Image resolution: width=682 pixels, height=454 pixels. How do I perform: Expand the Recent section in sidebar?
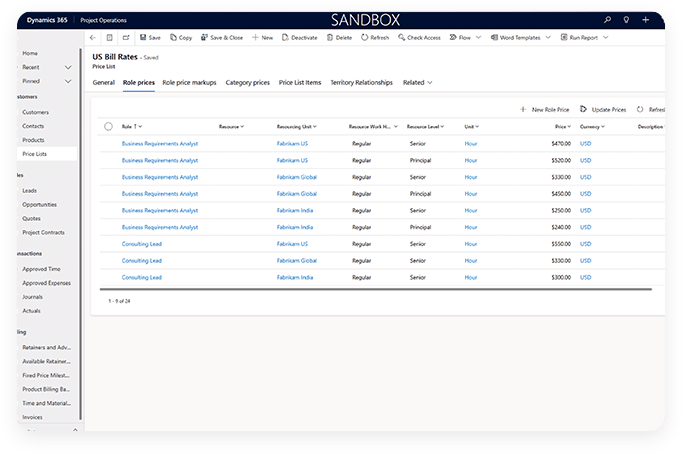68,66
